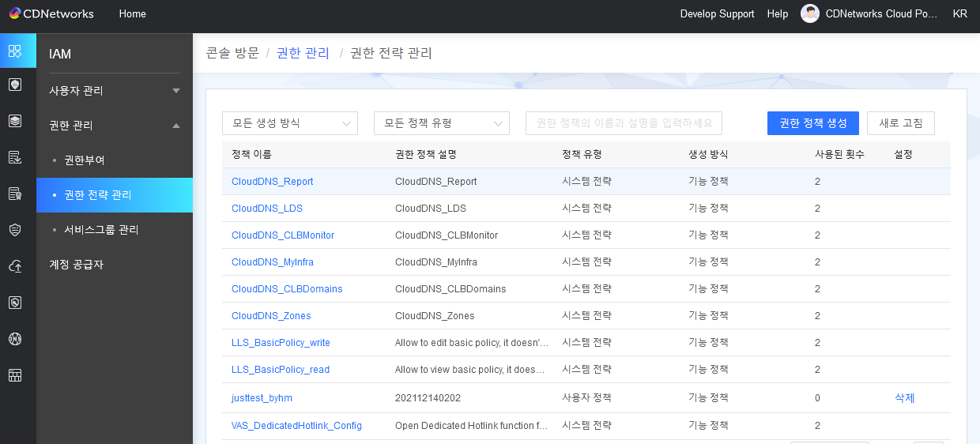This screenshot has width=980, height=444.
Task: Switch language using KR selector
Action: click(x=959, y=13)
